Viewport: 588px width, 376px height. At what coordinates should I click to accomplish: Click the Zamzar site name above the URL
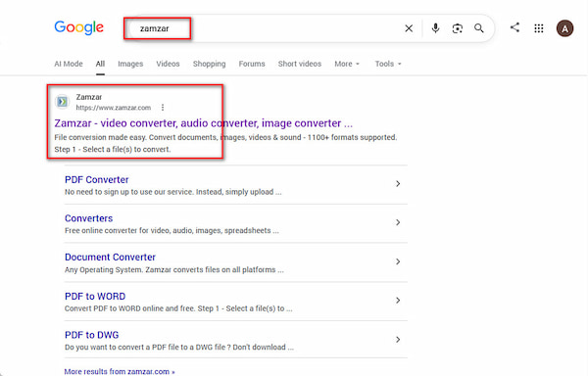(x=89, y=97)
